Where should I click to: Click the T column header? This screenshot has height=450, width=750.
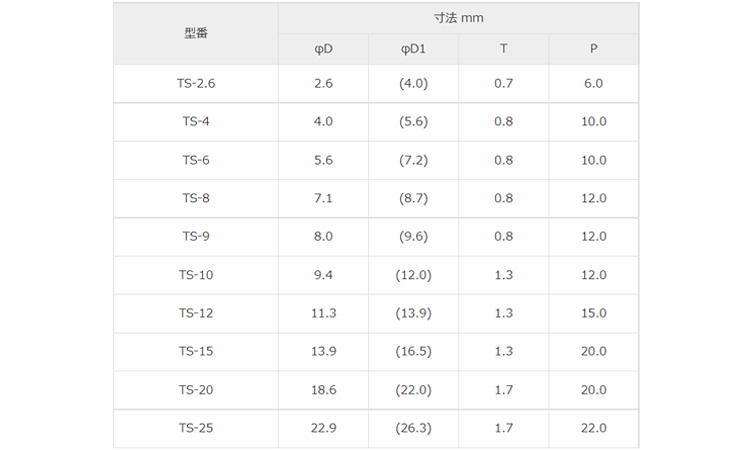point(503,49)
